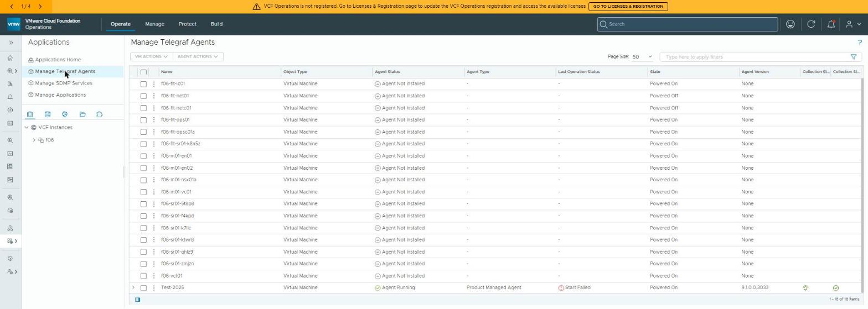Expand the last rail item with an arrow

pos(12,271)
